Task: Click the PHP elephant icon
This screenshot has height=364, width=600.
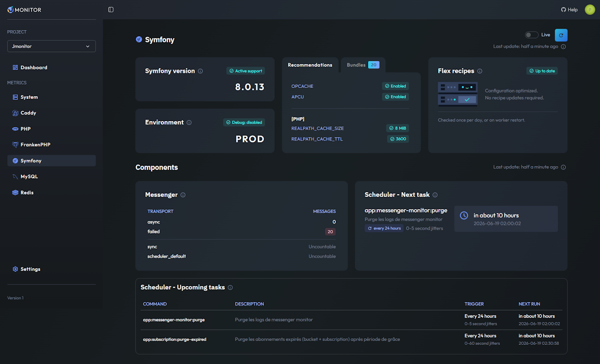Action: (15, 129)
